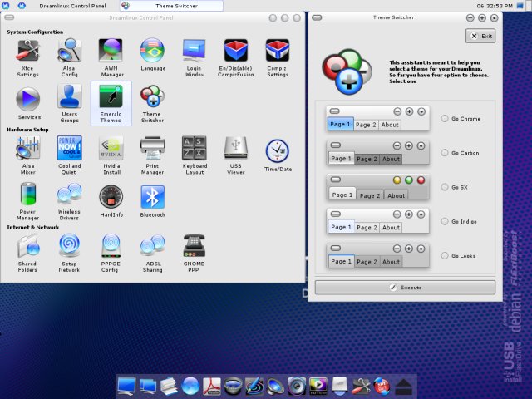Viewport: 532px width, 399px height.
Task: Click Exit in Theme Switcher
Action: point(480,36)
